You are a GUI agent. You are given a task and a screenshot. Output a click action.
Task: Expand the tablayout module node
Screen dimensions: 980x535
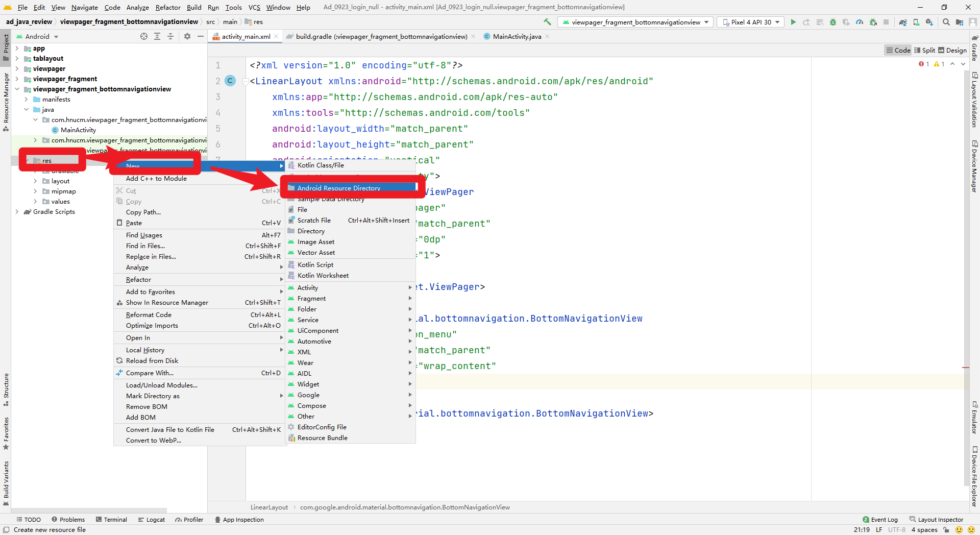pyautogui.click(x=17, y=59)
